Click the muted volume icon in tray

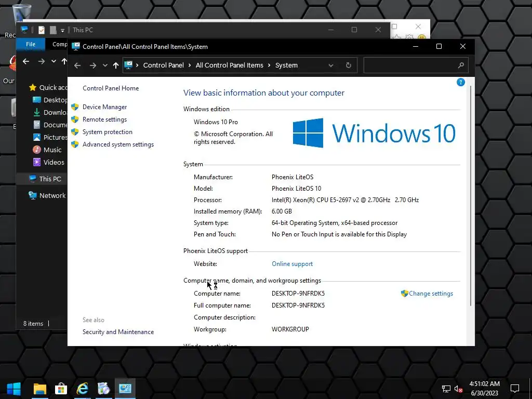(x=458, y=389)
